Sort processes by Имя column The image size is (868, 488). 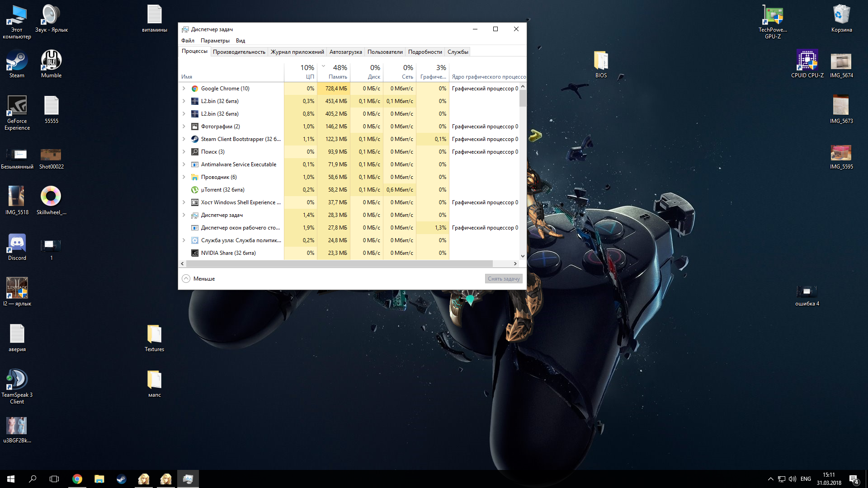(231, 72)
